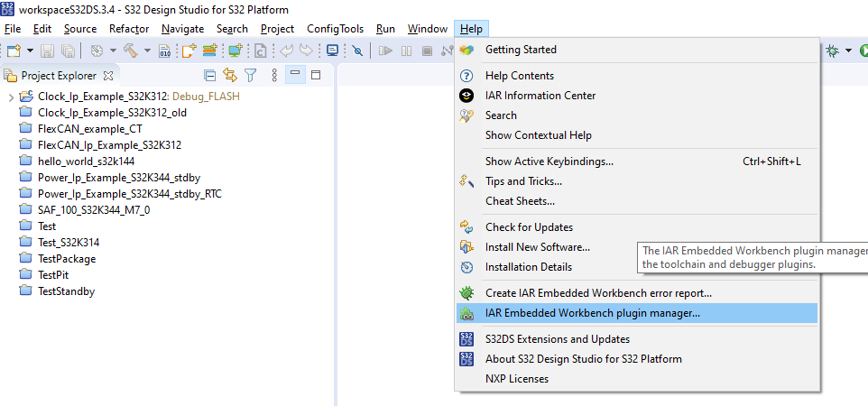Close the Project Explorer tab
868x406 pixels.
pyautogui.click(x=108, y=75)
